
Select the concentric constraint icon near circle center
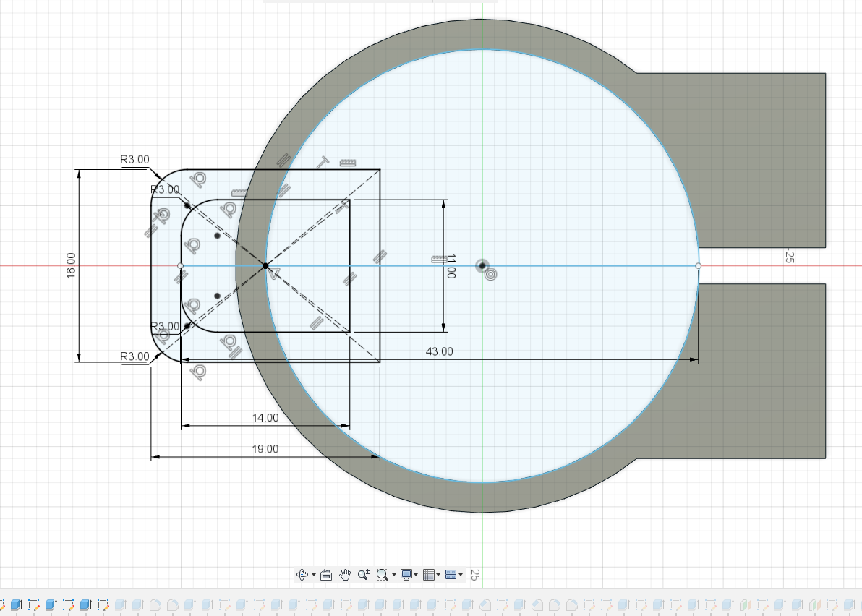point(491,274)
